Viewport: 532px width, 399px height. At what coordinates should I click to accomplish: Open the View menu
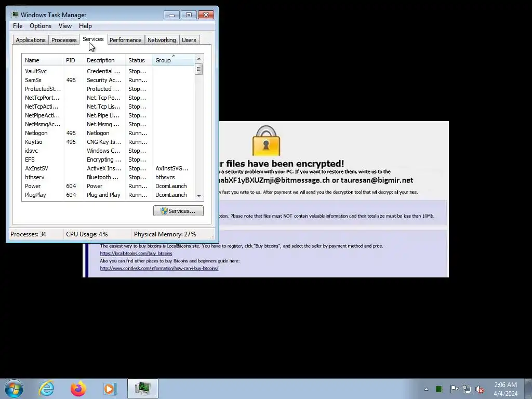(x=65, y=26)
